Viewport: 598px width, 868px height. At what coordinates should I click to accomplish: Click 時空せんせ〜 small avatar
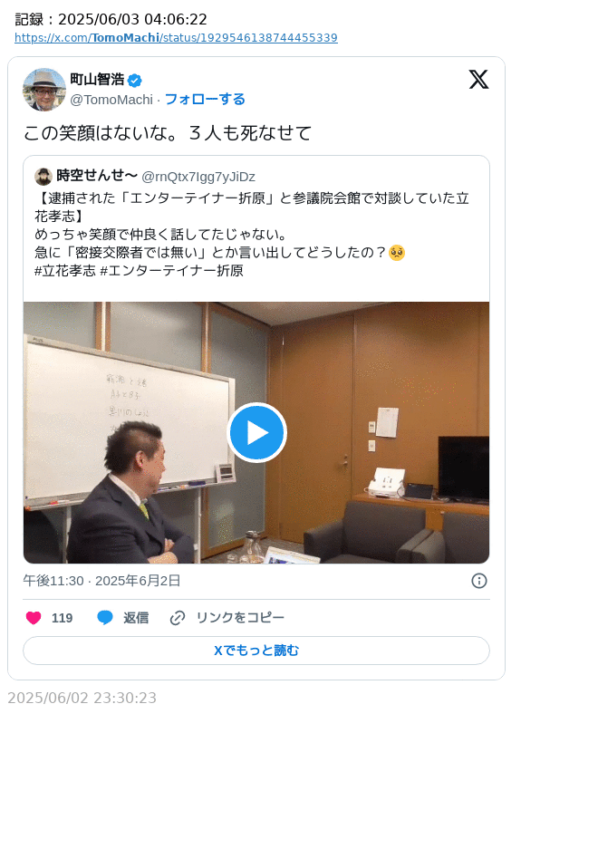43,177
